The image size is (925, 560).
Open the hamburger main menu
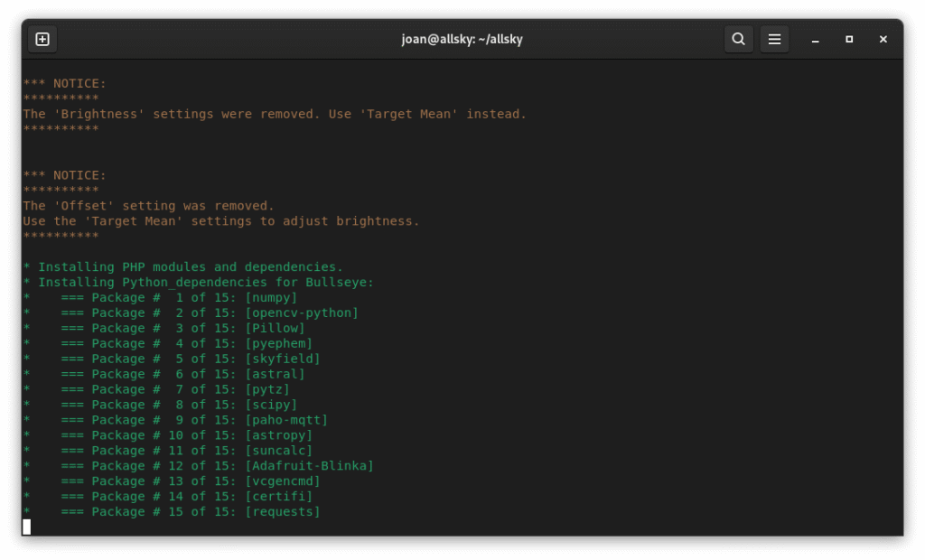[x=774, y=39]
